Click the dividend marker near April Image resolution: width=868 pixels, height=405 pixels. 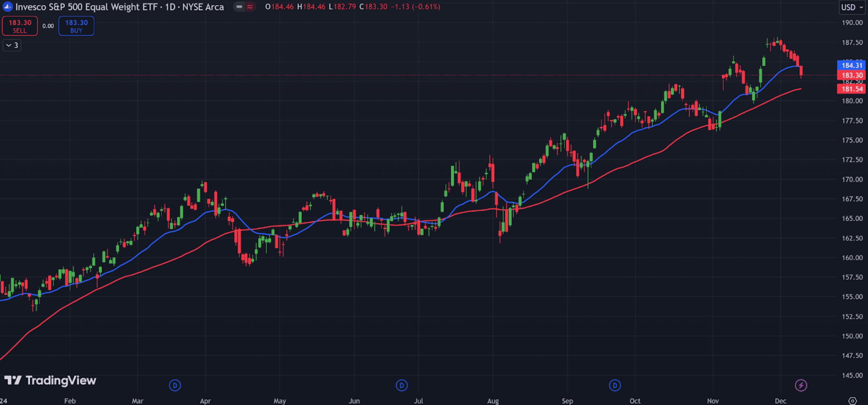[175, 385]
